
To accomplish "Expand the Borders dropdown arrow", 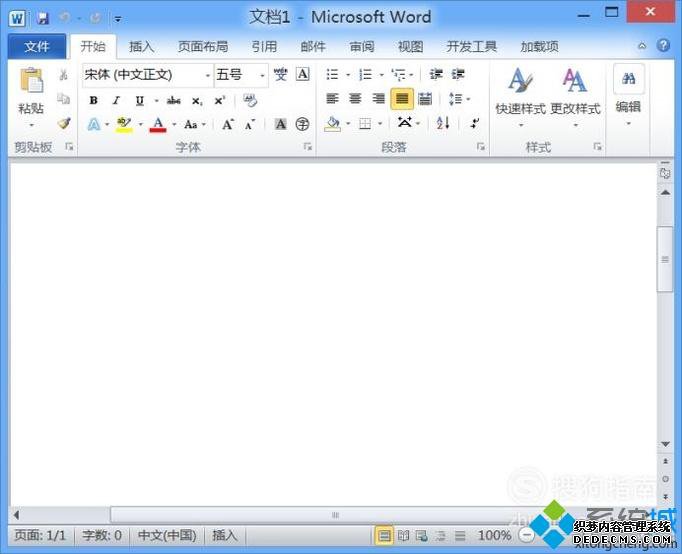I will [x=380, y=124].
